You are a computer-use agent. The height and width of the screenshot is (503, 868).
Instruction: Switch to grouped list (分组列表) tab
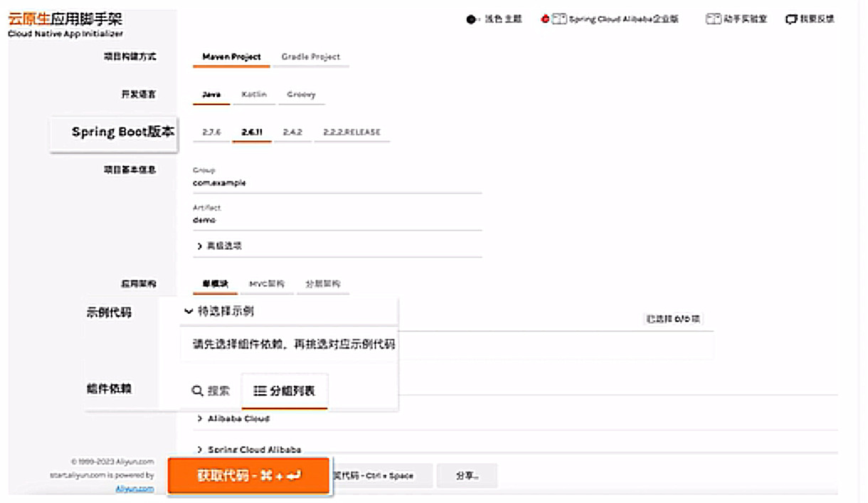[x=285, y=391]
